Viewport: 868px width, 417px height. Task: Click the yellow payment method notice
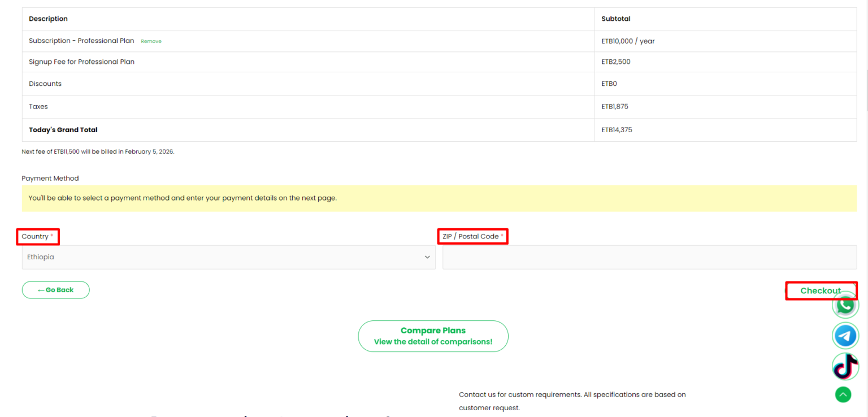[439, 198]
